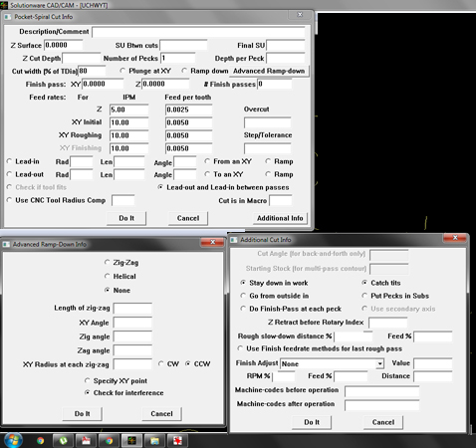The width and height of the screenshot is (476, 448).
Task: Cancel the Advanced Ramp-Down Info dialog
Action: tap(161, 414)
